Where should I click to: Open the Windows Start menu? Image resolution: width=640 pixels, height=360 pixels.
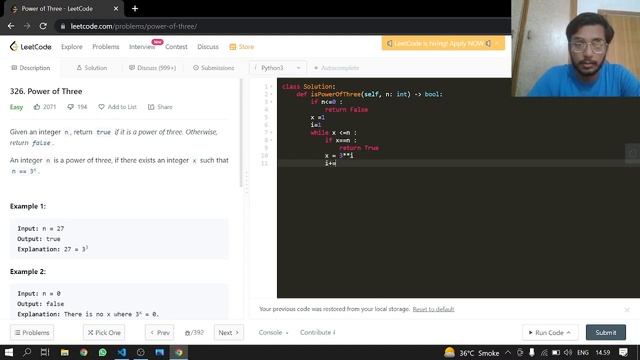pyautogui.click(x=9, y=352)
